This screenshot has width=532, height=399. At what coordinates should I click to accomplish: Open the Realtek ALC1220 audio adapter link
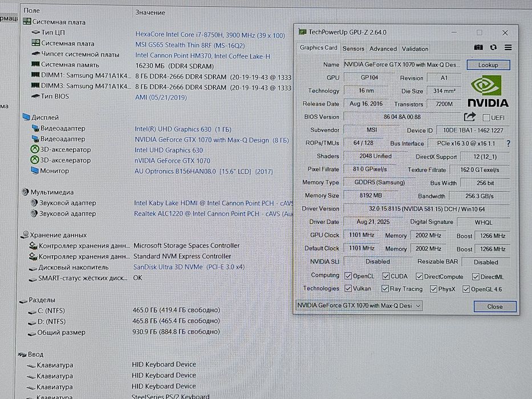(x=213, y=214)
